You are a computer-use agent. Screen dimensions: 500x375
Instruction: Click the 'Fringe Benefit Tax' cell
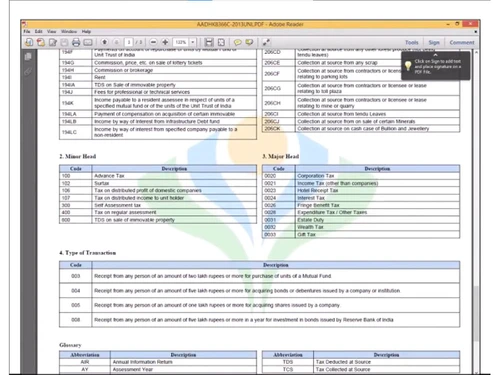pyautogui.click(x=377, y=205)
